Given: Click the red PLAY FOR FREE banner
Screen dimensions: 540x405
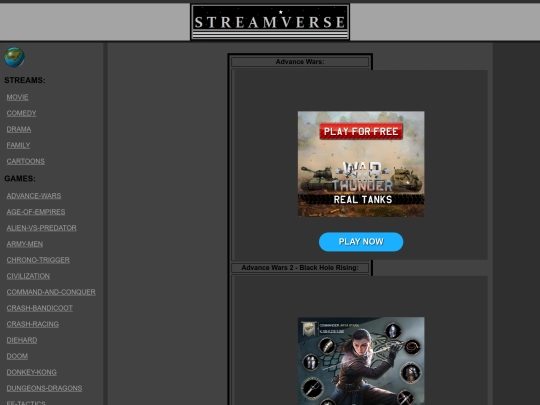Looking at the screenshot, I should [x=361, y=131].
